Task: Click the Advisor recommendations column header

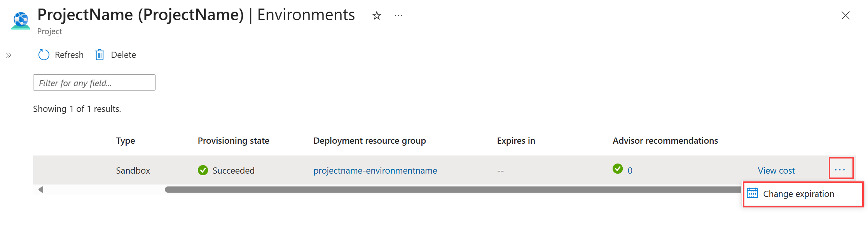Action: coord(665,141)
